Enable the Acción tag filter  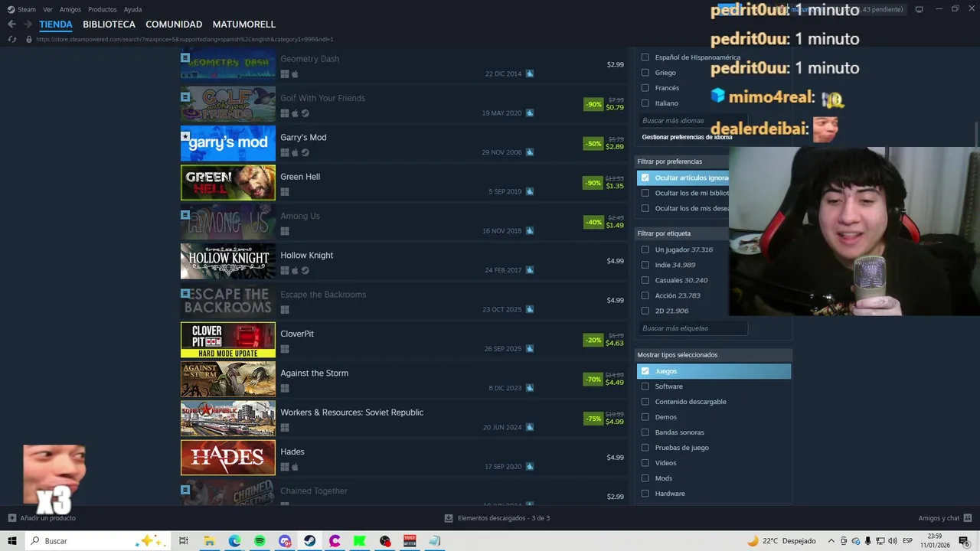[645, 295]
